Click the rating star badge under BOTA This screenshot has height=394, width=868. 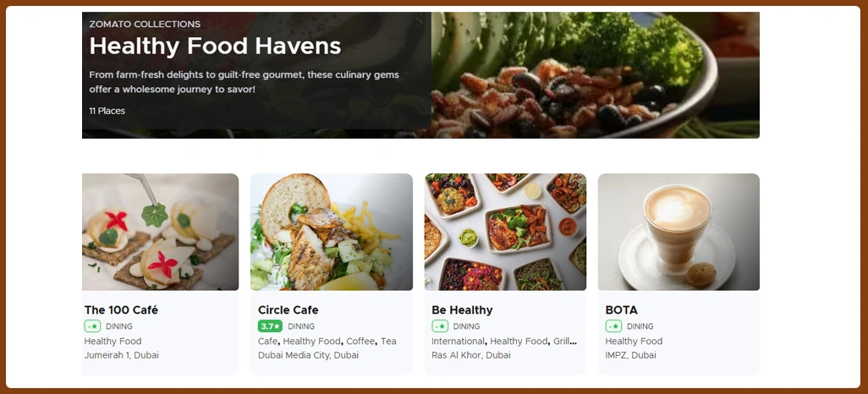pos(613,326)
